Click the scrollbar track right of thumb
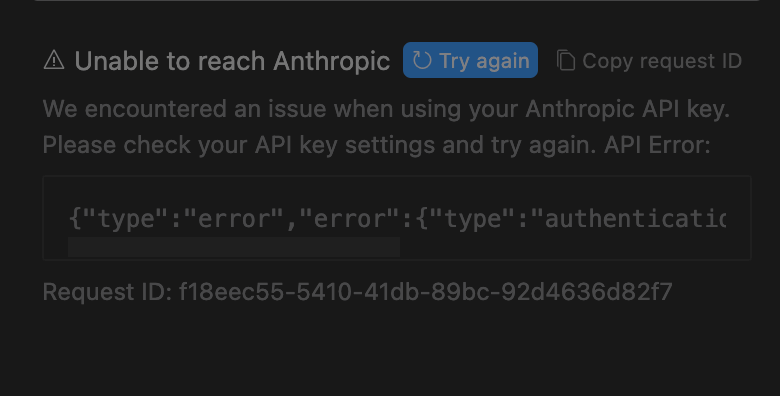780x396 pixels. [563, 247]
